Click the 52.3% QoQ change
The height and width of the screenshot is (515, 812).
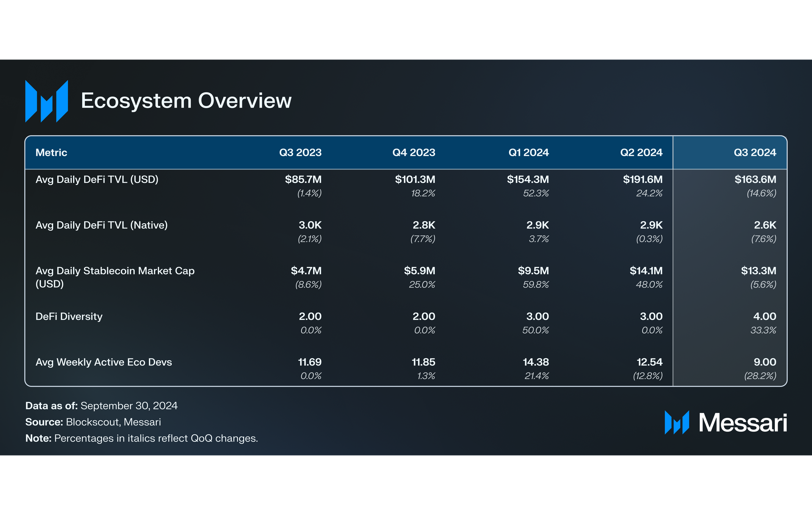pos(536,193)
